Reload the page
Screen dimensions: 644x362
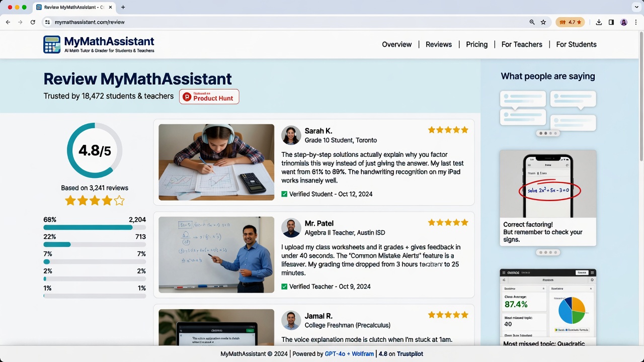(x=33, y=22)
